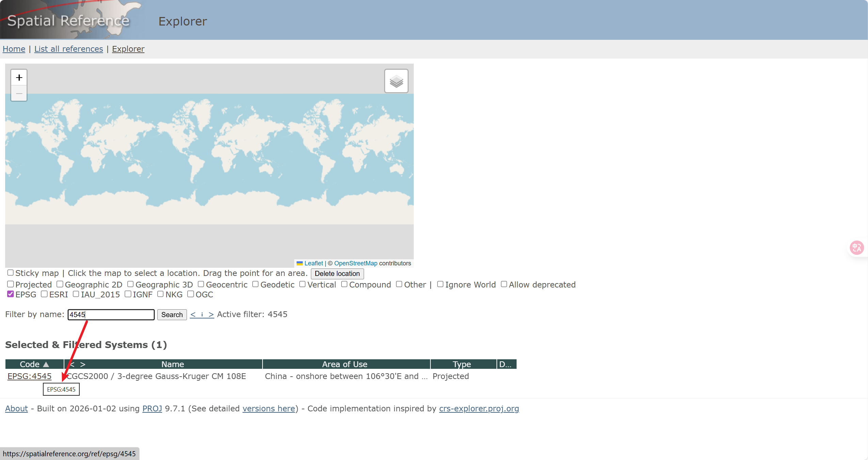The width and height of the screenshot is (868, 460).
Task: Click the '>' column expand arrow in table header
Action: pyautogui.click(x=83, y=364)
